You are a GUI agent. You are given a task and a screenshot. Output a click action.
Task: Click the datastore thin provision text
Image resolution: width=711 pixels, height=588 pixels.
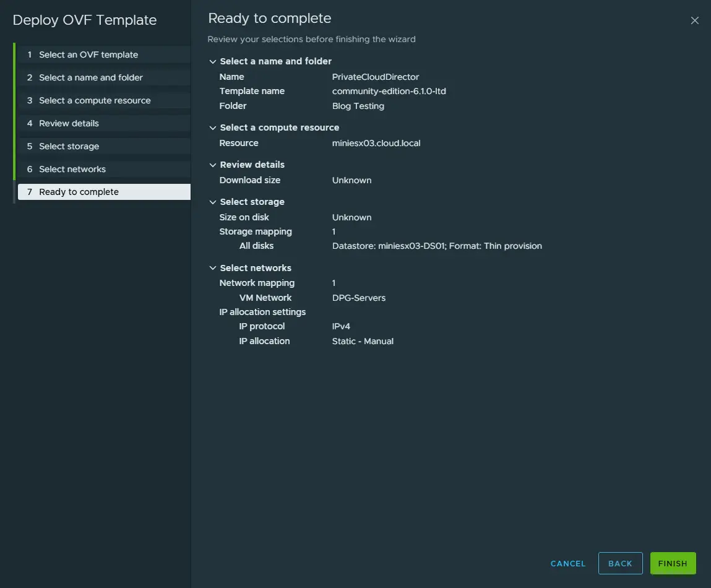[437, 246]
